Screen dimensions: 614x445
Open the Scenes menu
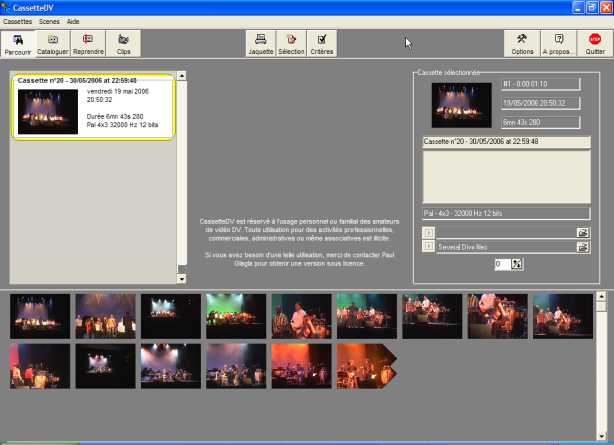coord(49,22)
